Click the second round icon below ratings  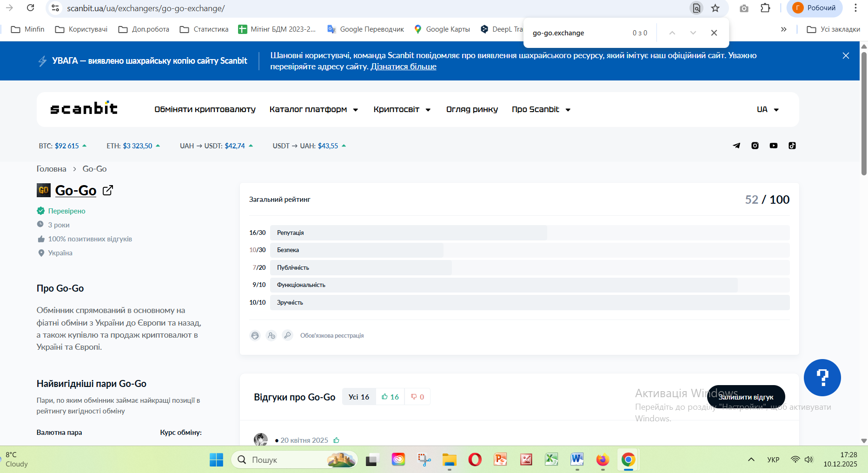pyautogui.click(x=272, y=335)
